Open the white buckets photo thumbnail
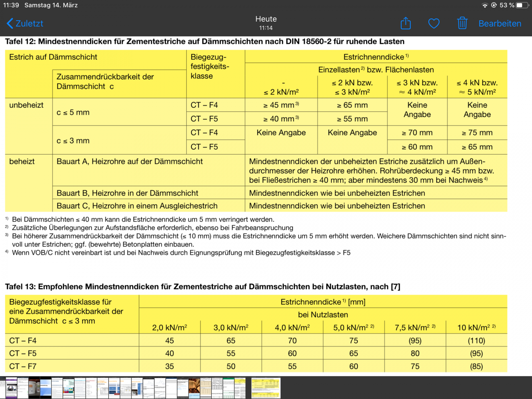The image size is (532, 399). pos(34,388)
